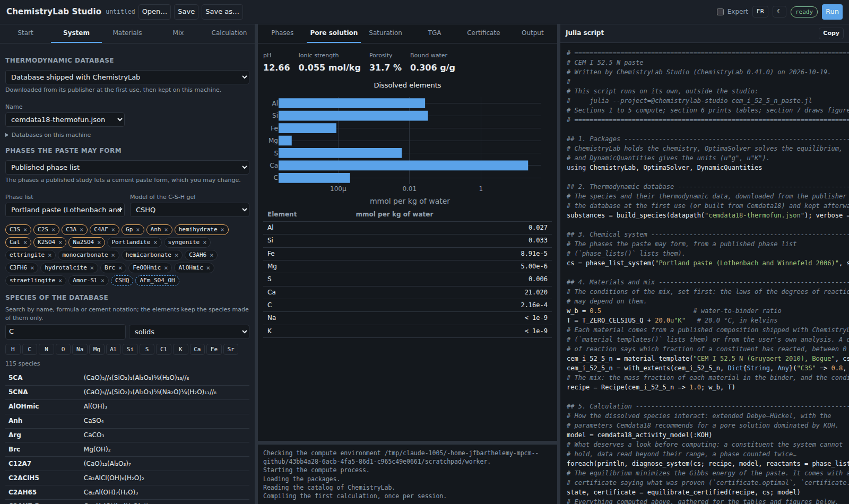Expand Databases on this machine
This screenshot has width=849, height=504.
(x=48, y=135)
